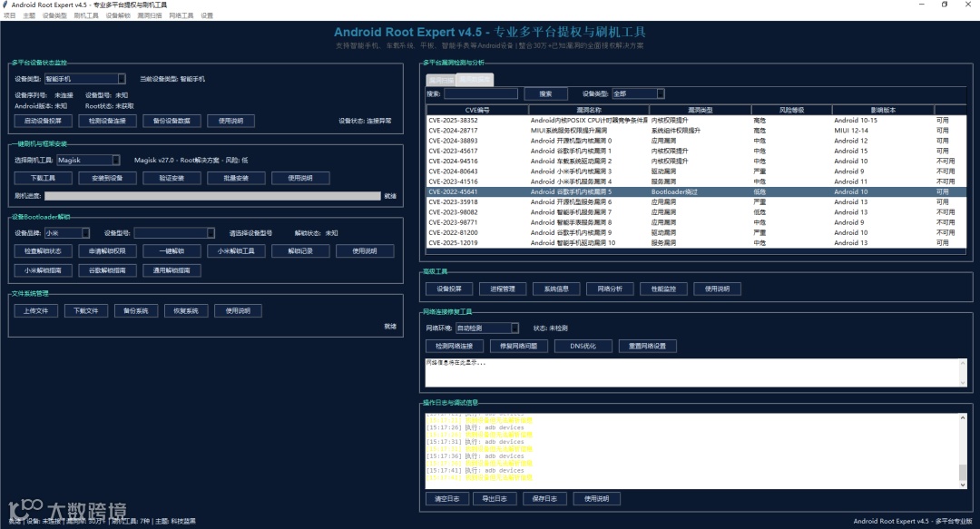Screen dimensions: 980x529
Task: Expand the 自动检测 network environment dropdown
Action: 515,328
